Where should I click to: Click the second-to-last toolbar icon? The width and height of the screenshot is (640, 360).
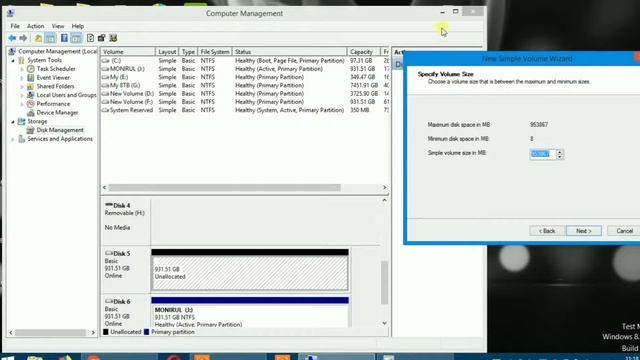coord(101,38)
